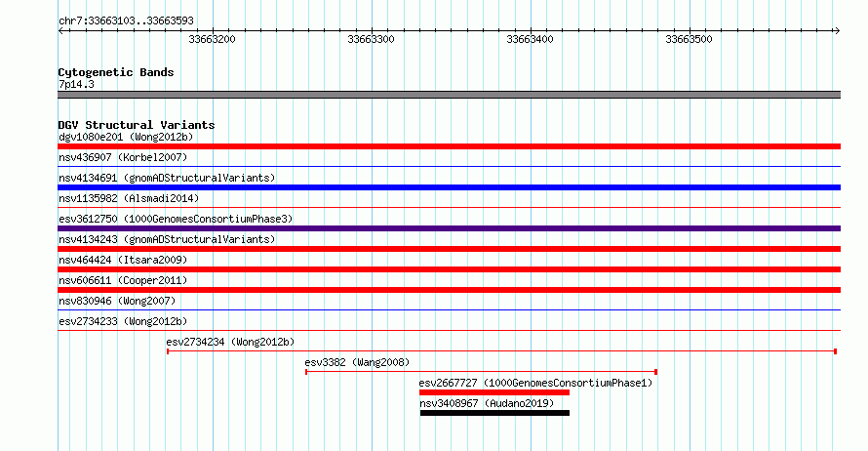Open the nsv436907 (Korbel2007) label
Viewport: 868px width, 451px height.
point(123,157)
